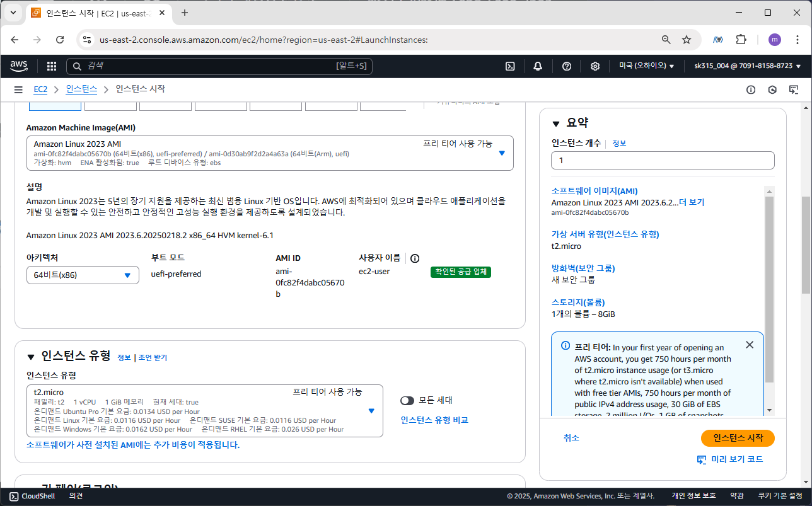
Task: Open the region selector 미국 (오하이오)
Action: (x=646, y=66)
